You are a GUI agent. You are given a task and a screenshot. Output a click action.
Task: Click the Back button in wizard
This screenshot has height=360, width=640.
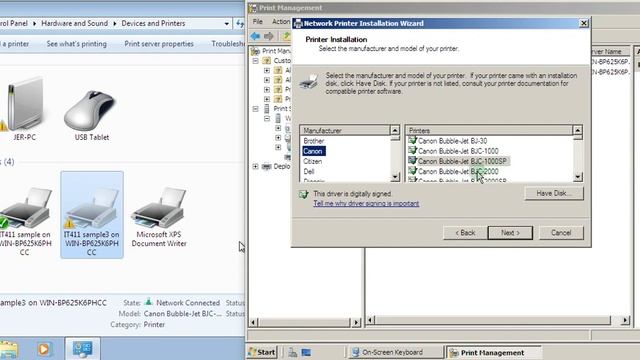pos(465,233)
